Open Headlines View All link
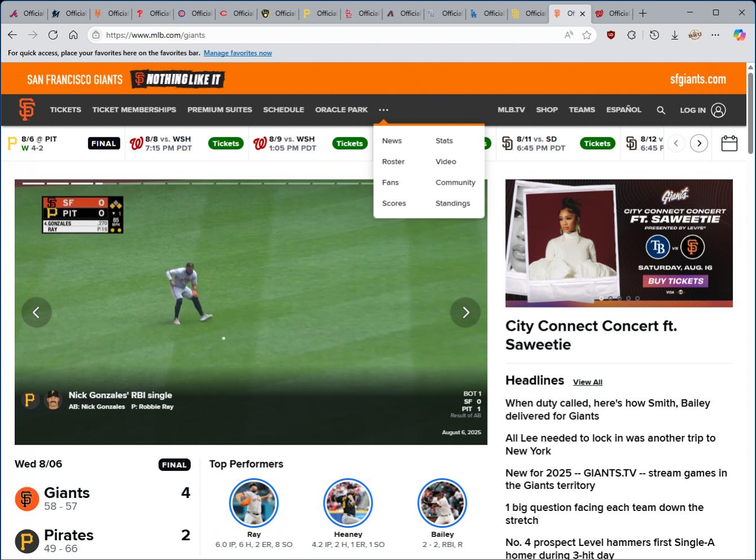The image size is (756, 560). point(587,382)
